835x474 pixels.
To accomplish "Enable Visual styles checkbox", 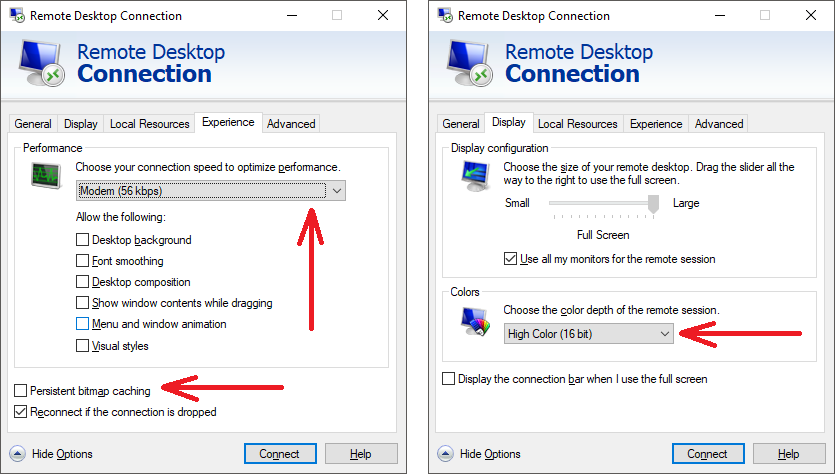I will click(x=82, y=346).
